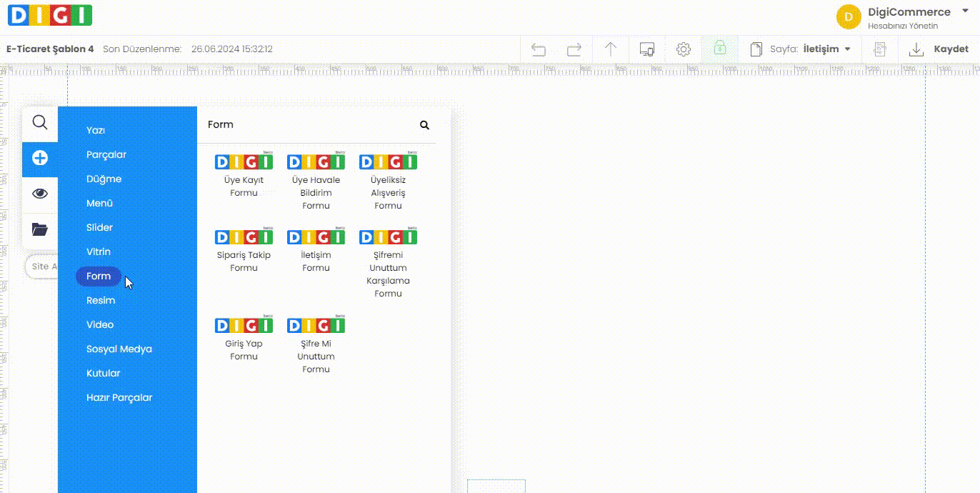Open the Vitrin category

99,252
